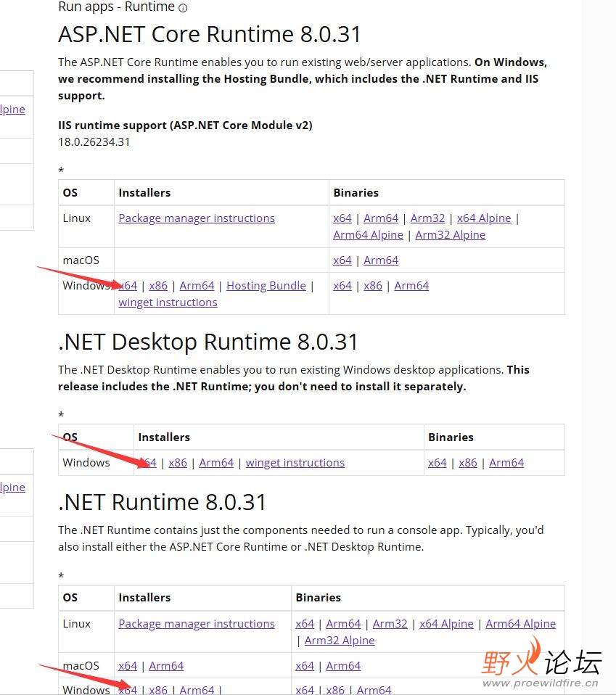Select the version text 18.0.26234.31
Screen dimensions: 616x695
pyautogui.click(x=94, y=142)
